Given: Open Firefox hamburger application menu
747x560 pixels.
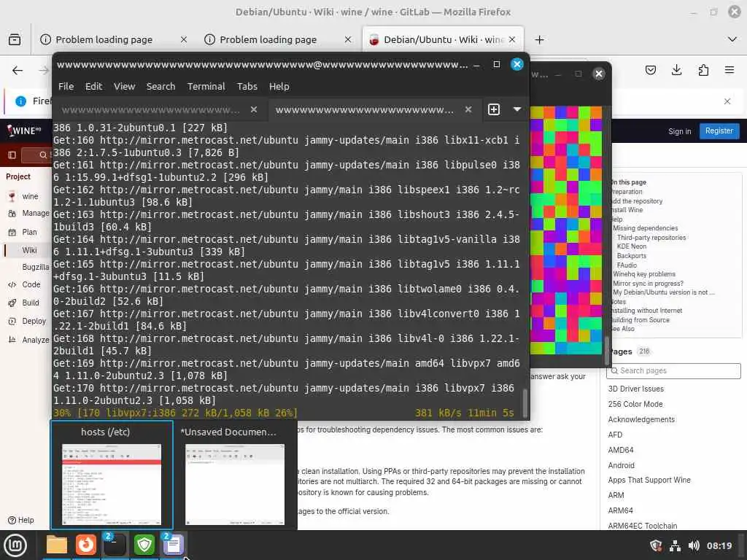Looking at the screenshot, I should (x=729, y=71).
